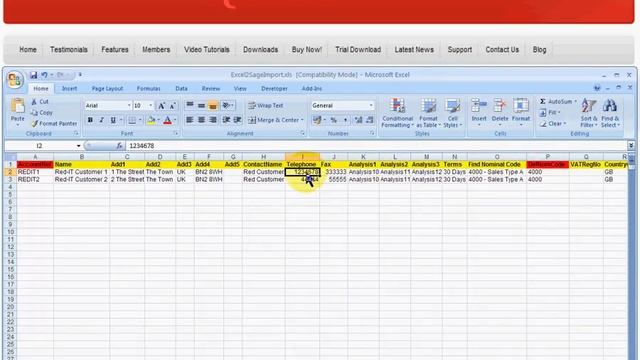Open the Latest News page
This screenshot has width=640, height=360.
(x=414, y=50)
